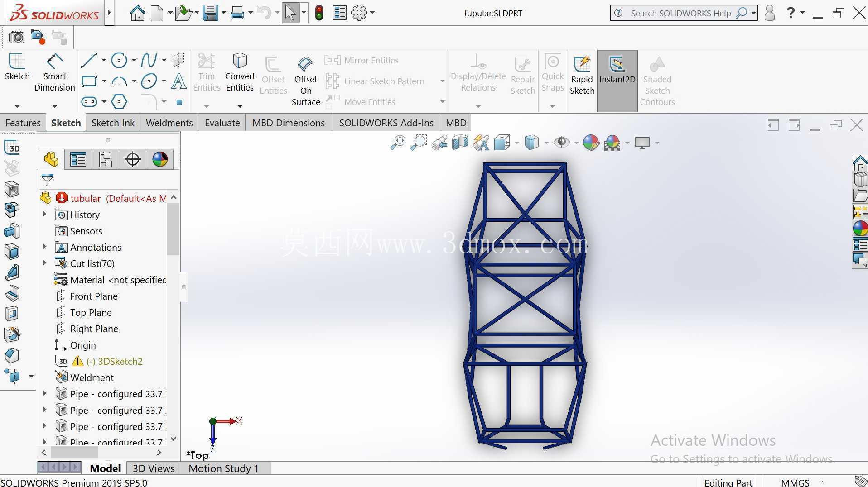Open the ConfigurationManager tab icon
The width and height of the screenshot is (868, 487).
point(105,159)
